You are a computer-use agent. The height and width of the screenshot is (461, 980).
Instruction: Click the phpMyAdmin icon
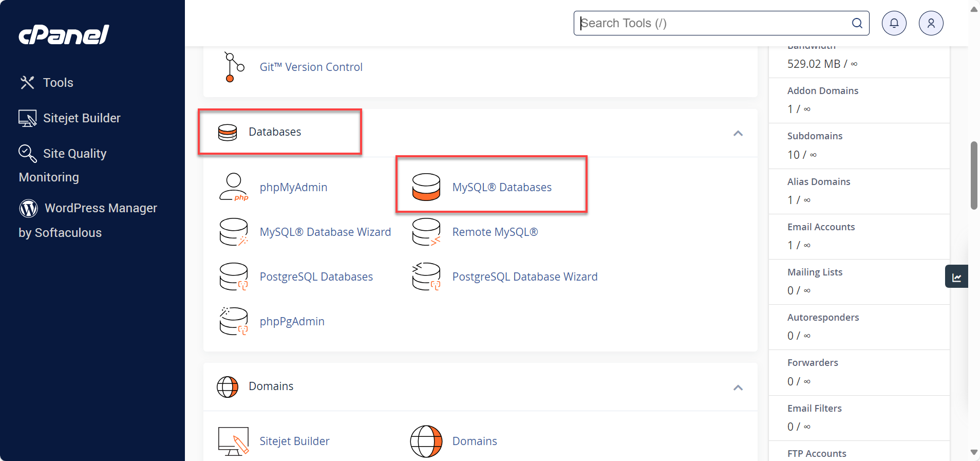(234, 187)
